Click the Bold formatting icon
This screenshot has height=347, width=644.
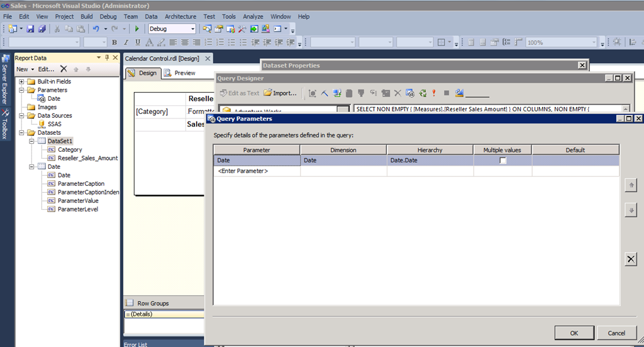(x=114, y=43)
